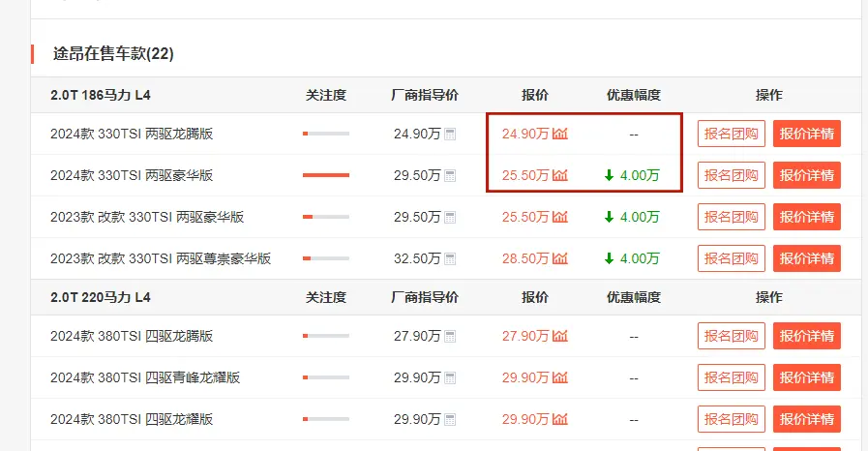Click the 途昂在售车款(22) section heading

click(x=113, y=53)
